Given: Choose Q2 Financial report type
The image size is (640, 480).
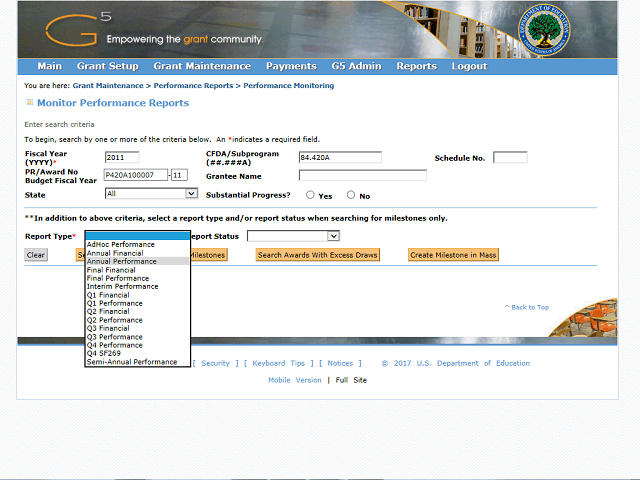Looking at the screenshot, I should pyautogui.click(x=138, y=311).
